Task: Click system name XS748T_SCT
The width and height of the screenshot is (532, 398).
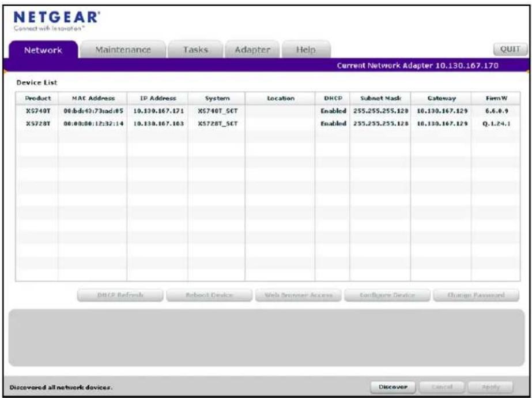Action: coord(217,111)
